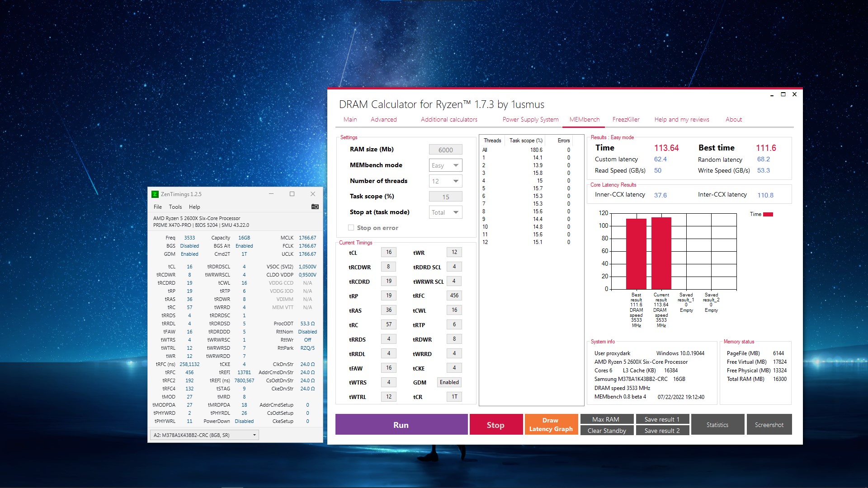Switch to the FreezKiller tab
This screenshot has width=868, height=488.
coord(626,120)
